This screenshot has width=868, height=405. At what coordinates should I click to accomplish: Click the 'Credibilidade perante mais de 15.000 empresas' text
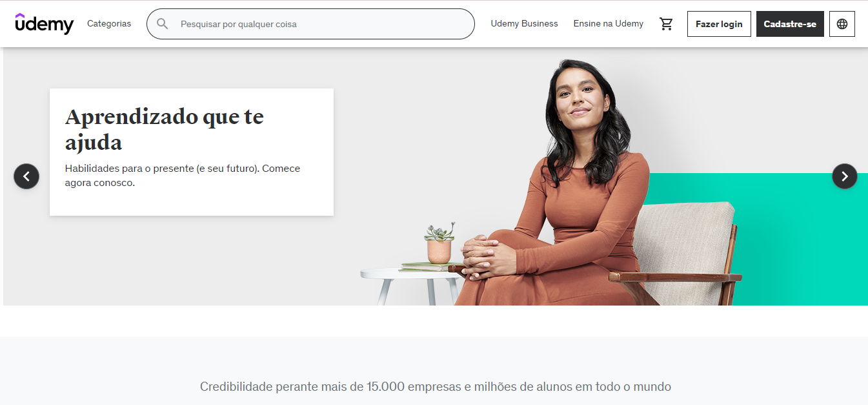point(436,387)
